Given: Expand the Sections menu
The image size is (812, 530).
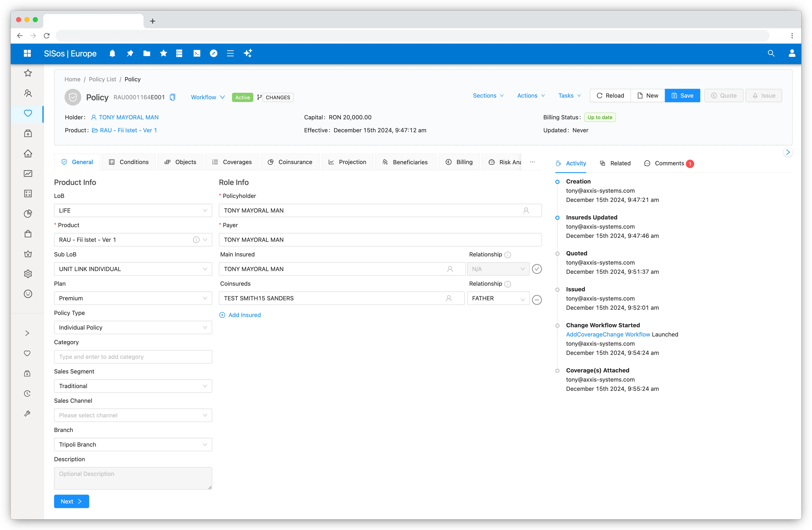Looking at the screenshot, I should pos(488,96).
